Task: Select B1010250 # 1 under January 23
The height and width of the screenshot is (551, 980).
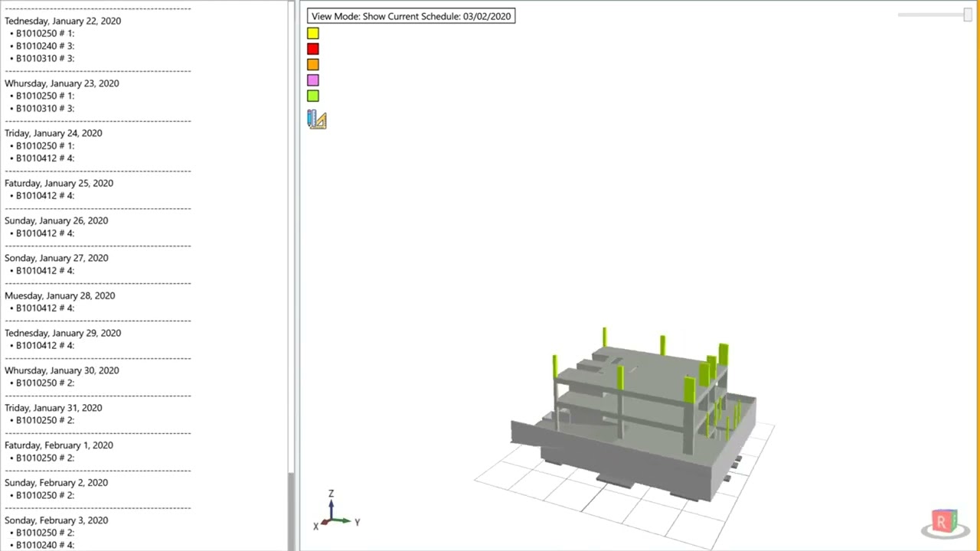Action: 45,96
